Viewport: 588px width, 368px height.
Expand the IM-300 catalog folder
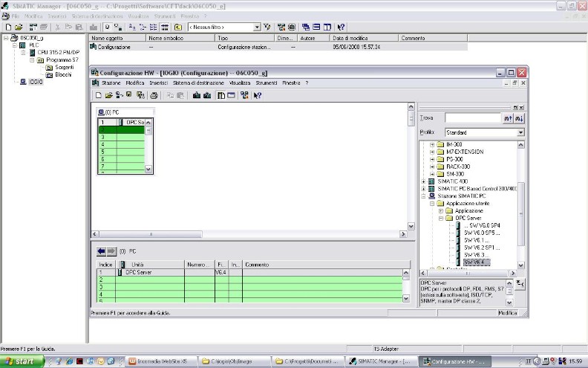click(x=432, y=144)
